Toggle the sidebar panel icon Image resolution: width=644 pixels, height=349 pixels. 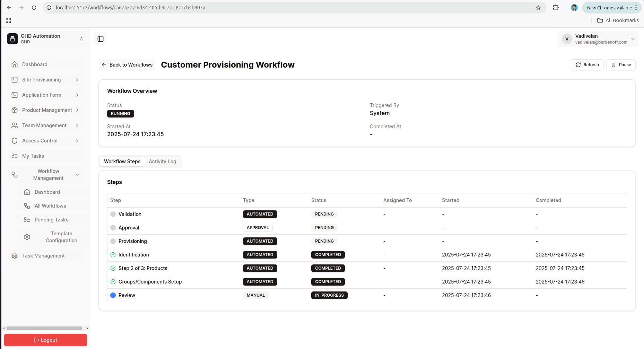(x=101, y=39)
